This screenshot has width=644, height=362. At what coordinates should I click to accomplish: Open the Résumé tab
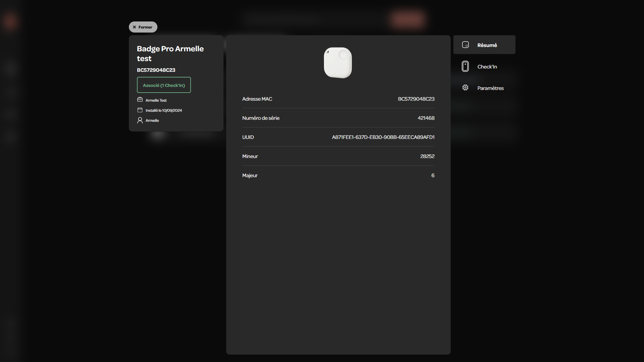(x=484, y=45)
